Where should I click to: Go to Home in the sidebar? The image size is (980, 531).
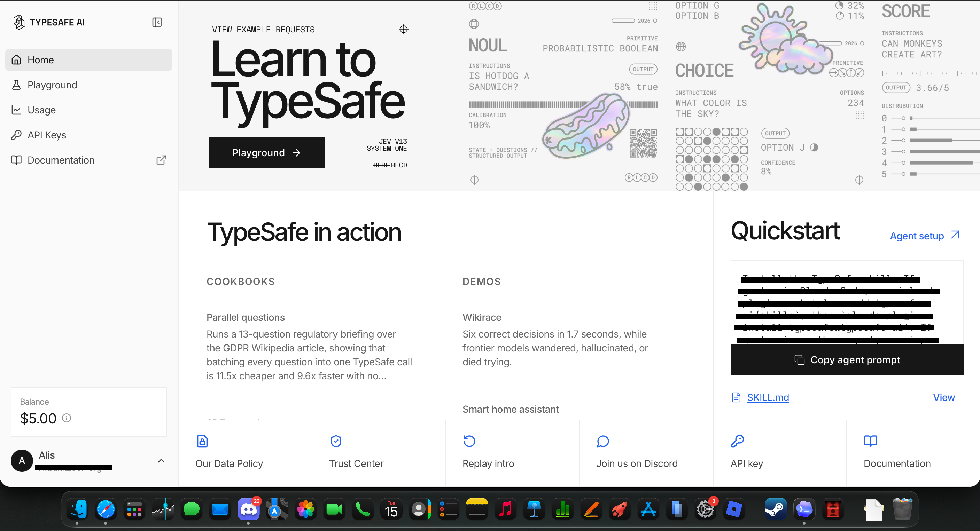click(89, 60)
